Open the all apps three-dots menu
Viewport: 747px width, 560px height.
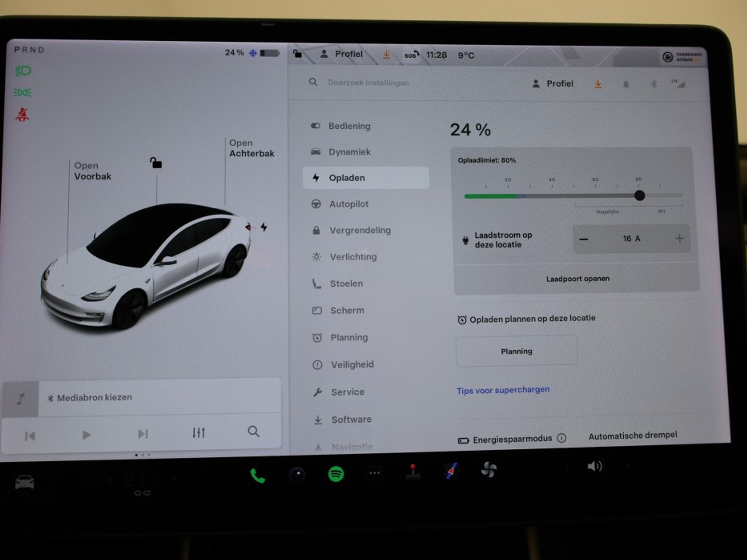pos(374,473)
